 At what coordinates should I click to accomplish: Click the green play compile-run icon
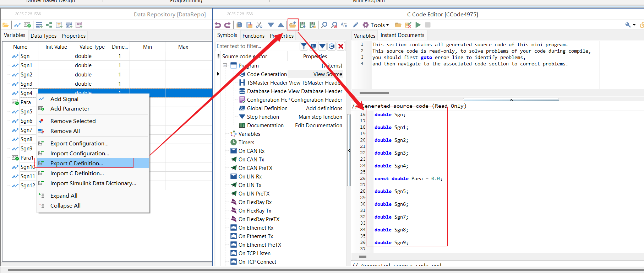tap(418, 25)
